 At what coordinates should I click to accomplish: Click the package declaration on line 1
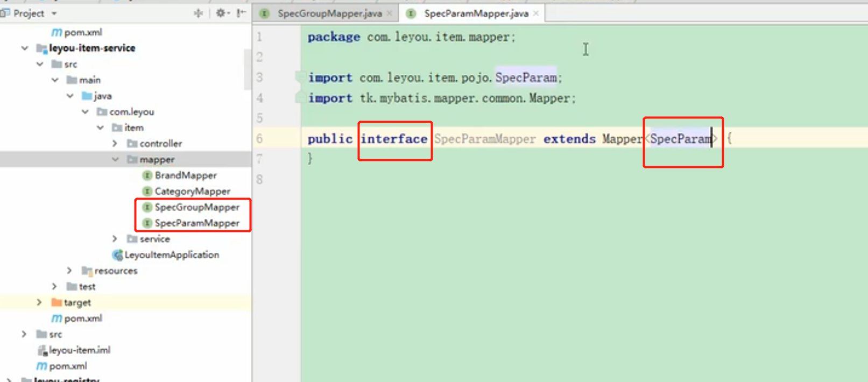tap(411, 37)
